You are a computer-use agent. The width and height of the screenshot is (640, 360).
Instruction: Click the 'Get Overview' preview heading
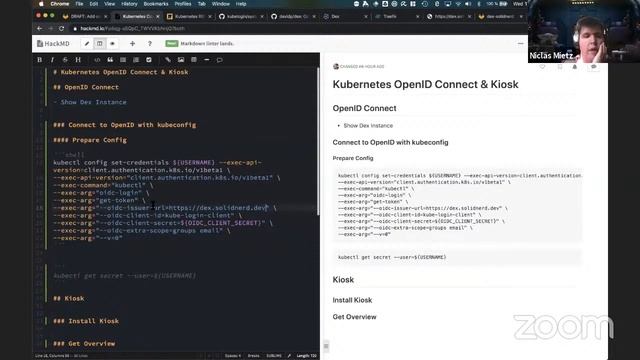click(354, 317)
